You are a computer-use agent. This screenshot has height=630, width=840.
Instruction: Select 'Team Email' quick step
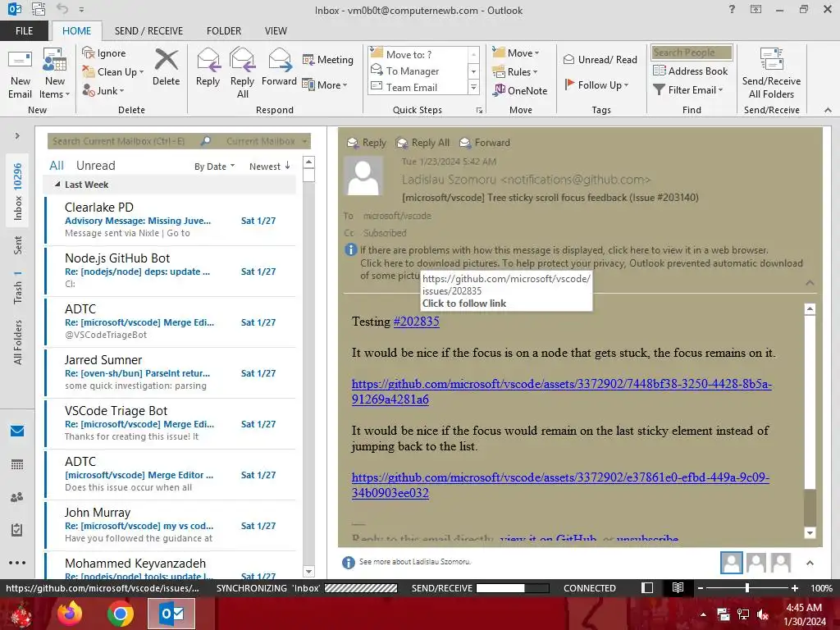[418, 87]
